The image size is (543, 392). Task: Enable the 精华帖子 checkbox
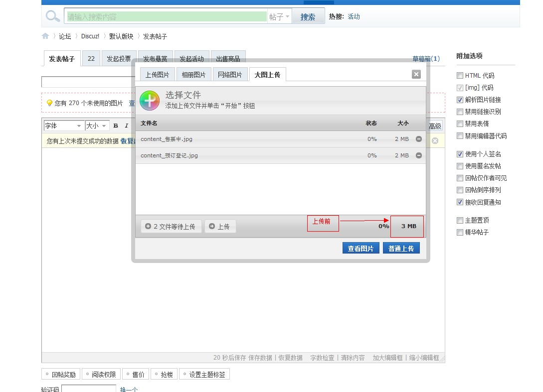(460, 232)
